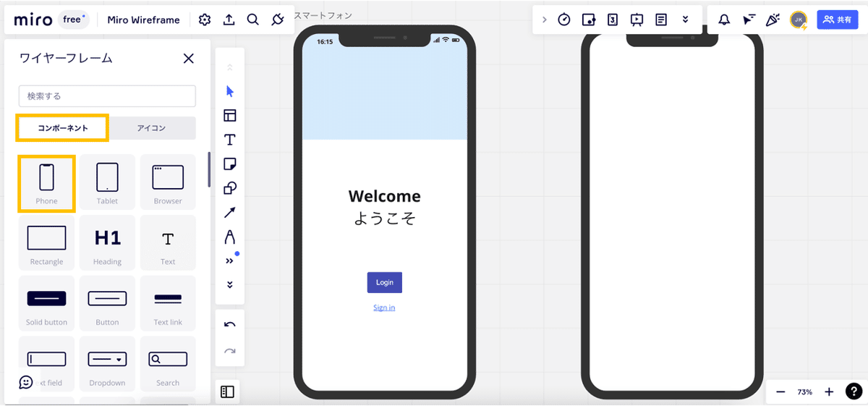Start presentation mode icon
Image resolution: width=868 pixels, height=406 pixels.
(637, 20)
